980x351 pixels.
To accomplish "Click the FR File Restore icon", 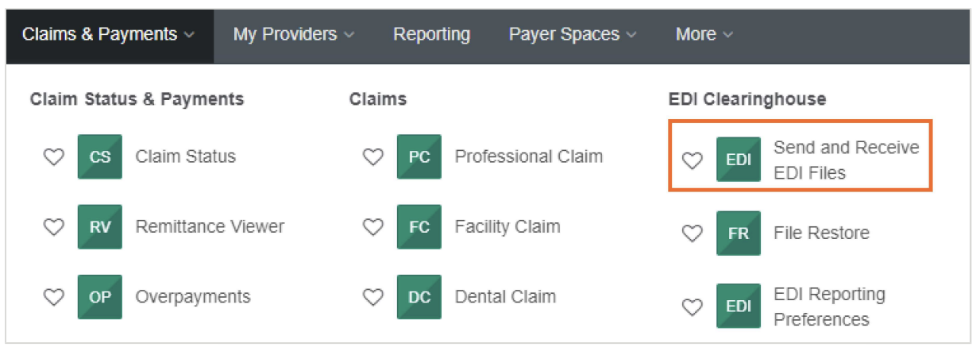I will (x=738, y=233).
